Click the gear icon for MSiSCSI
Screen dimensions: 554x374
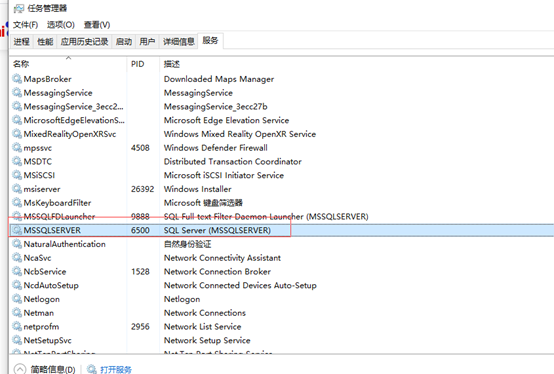click(x=17, y=175)
